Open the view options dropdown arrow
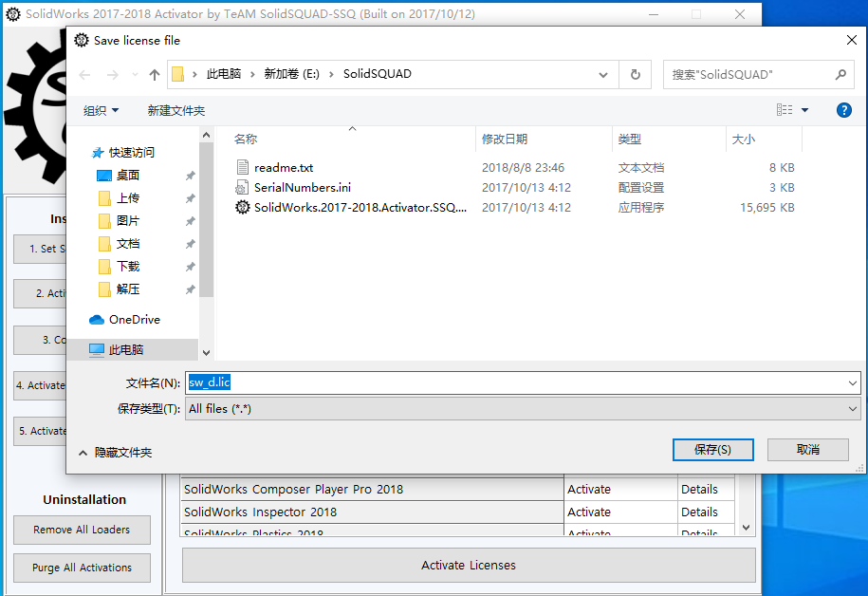This screenshot has height=596, width=868. pyautogui.click(x=804, y=110)
